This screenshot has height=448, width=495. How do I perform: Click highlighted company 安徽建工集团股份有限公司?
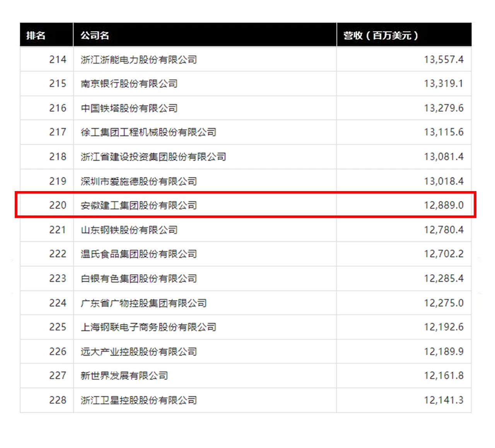point(138,205)
